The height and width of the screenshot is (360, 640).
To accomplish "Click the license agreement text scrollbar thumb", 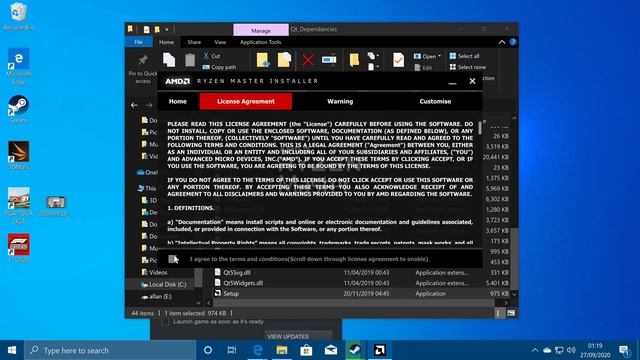I will click(480, 128).
